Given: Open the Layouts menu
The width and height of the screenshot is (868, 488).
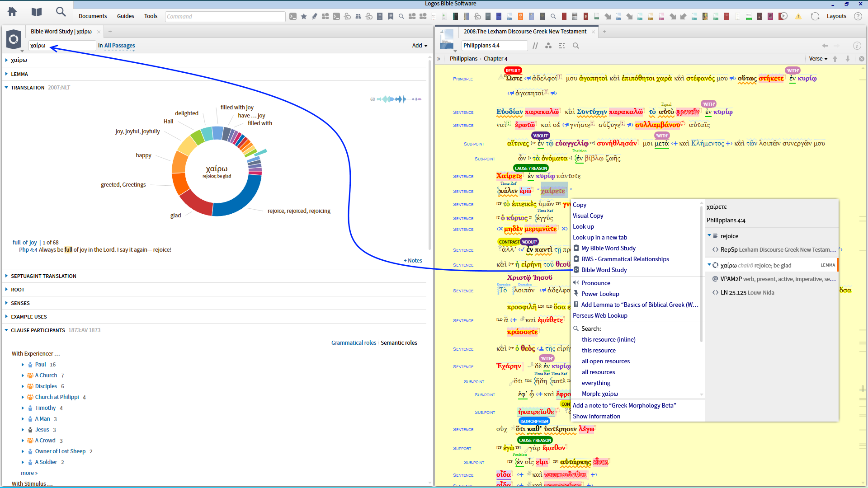Looking at the screenshot, I should pyautogui.click(x=836, y=16).
